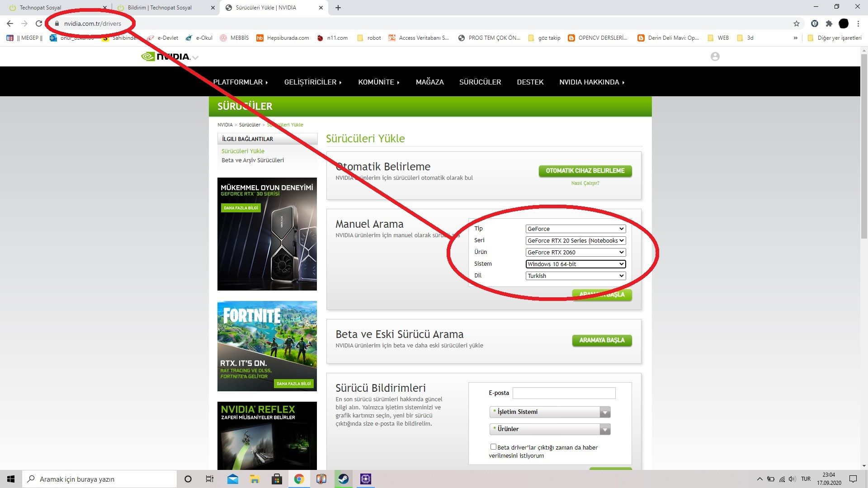Screen dimensions: 868x488
Task: Switch to Bildirim Technopat Sosyal tab
Action: coord(160,8)
